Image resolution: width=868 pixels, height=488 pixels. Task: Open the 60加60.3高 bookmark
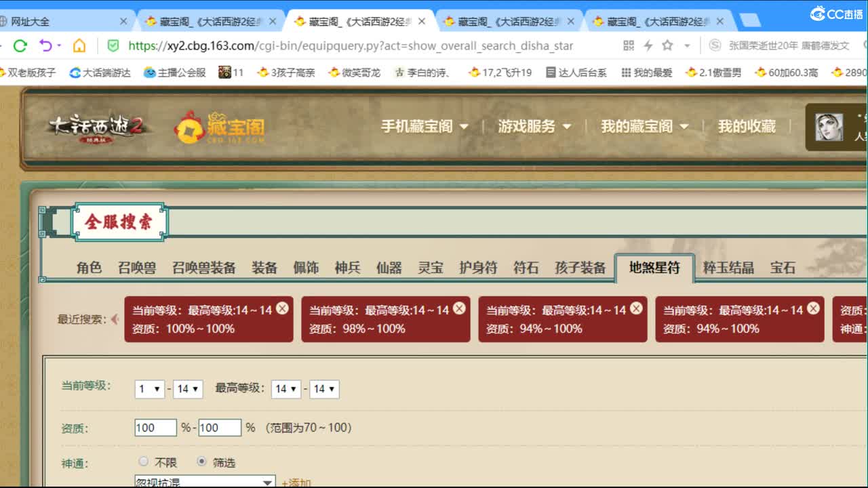[786, 73]
